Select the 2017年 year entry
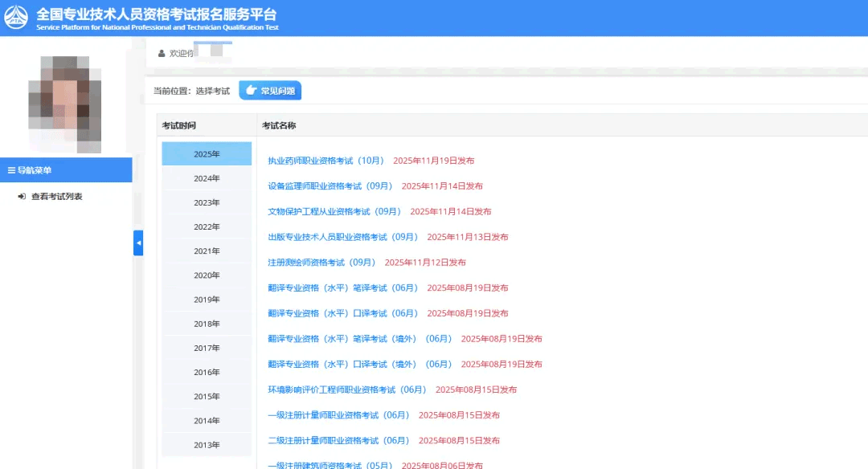The image size is (868, 469). pyautogui.click(x=207, y=348)
